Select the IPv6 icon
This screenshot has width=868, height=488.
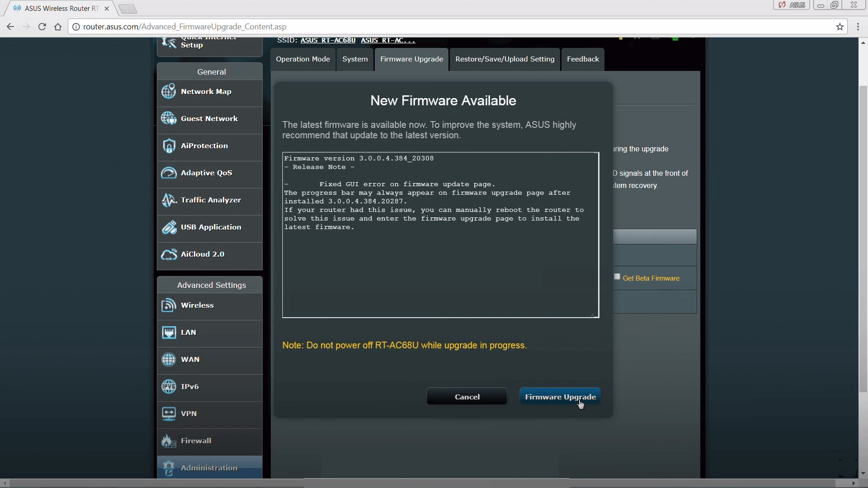(x=169, y=386)
